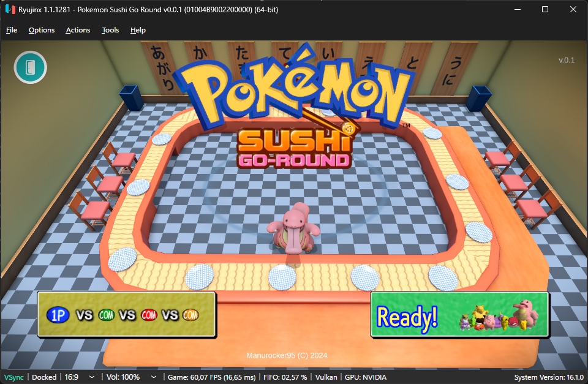The image size is (588, 384).
Task: Click the Vulkan graphics backend label
Action: pyautogui.click(x=326, y=377)
